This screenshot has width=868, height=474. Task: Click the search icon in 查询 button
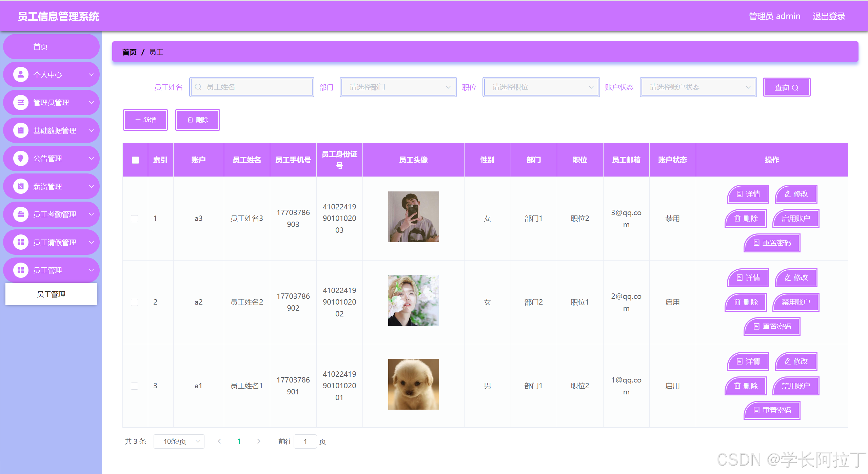(x=795, y=88)
